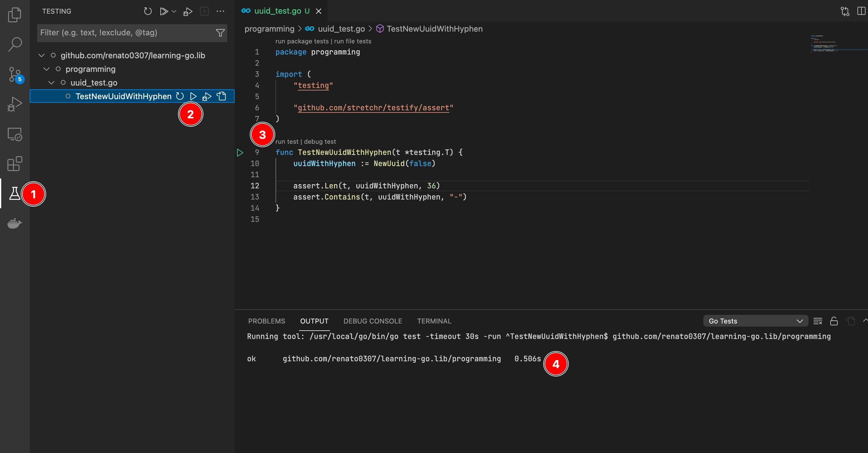Select the OUTPUT tab in bottom panel
868x453 pixels.
pyautogui.click(x=314, y=321)
